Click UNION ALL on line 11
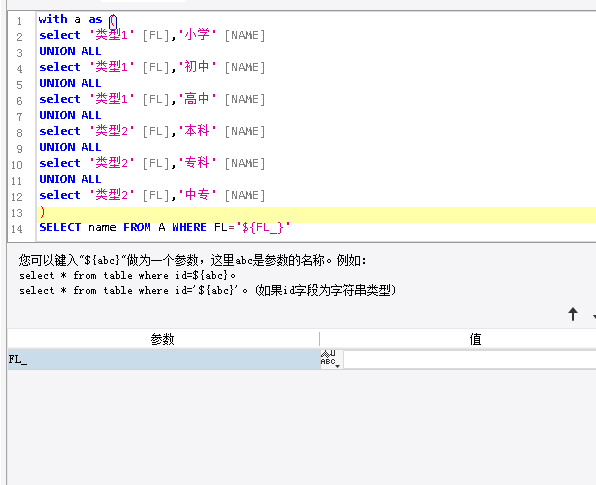596x485 pixels. point(70,179)
